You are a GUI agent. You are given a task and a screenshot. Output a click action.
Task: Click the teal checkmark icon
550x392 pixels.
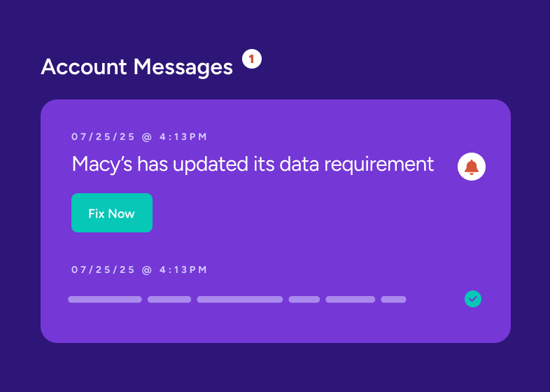tap(473, 299)
